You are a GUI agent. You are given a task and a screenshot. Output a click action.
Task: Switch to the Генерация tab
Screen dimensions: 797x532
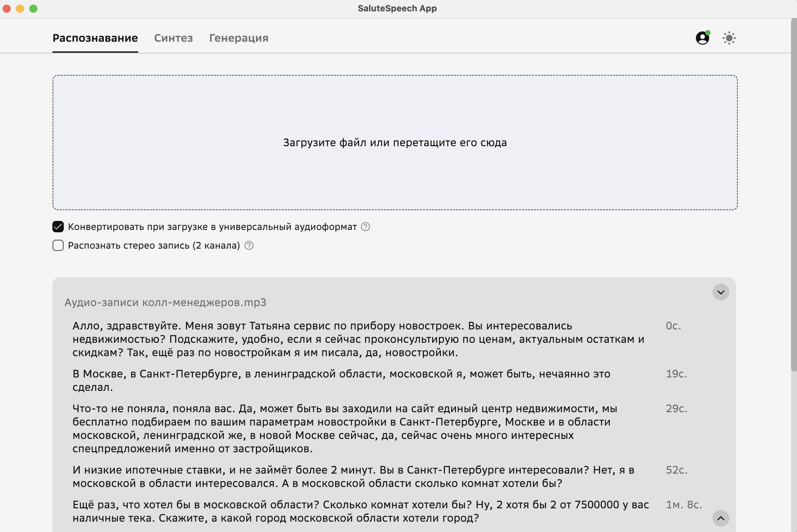click(239, 38)
